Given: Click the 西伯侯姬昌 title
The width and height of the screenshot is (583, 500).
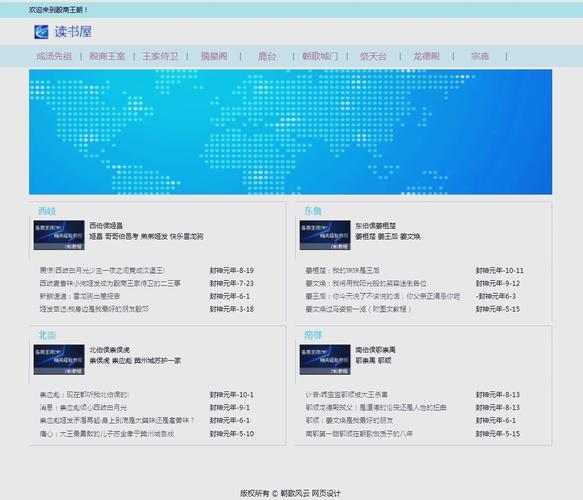Looking at the screenshot, I should click(106, 226).
